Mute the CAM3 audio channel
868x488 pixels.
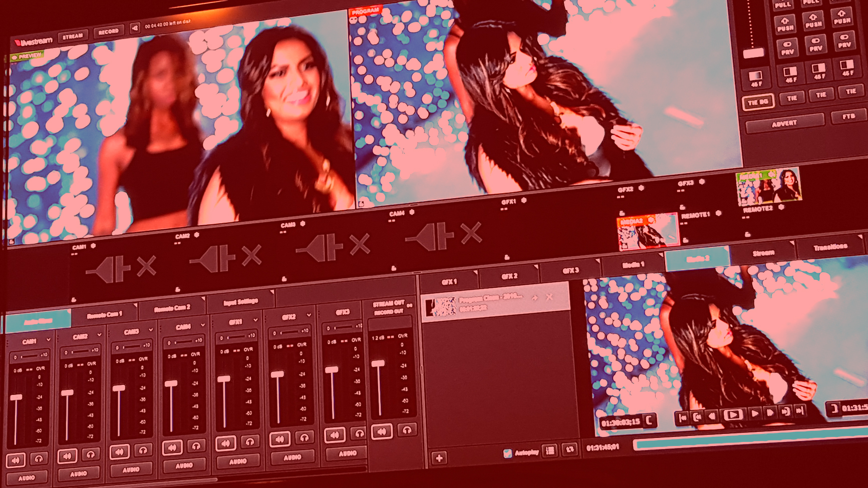pos(119,451)
